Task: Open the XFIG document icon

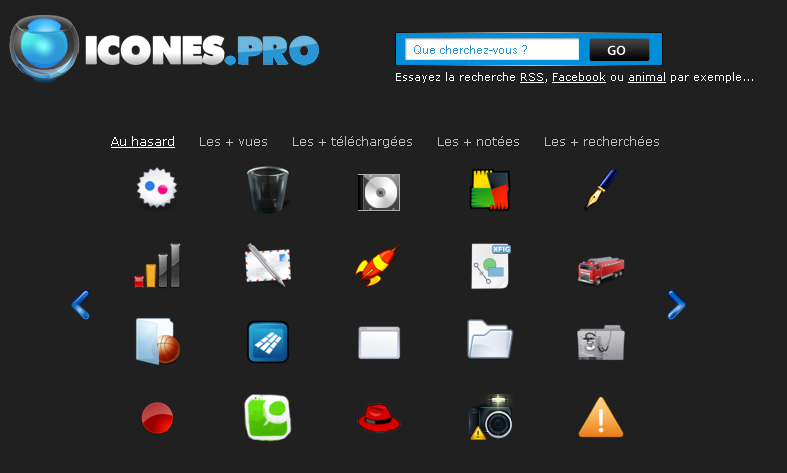Action: click(490, 266)
